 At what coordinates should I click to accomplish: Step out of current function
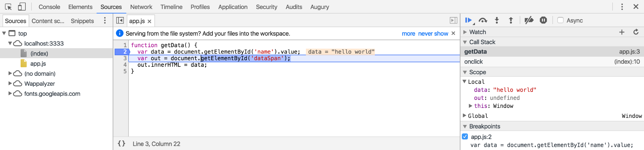click(x=511, y=21)
